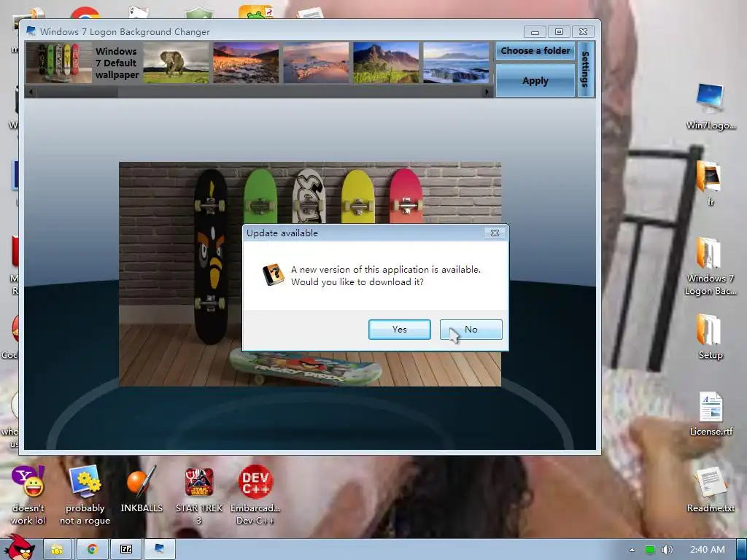Click the 7-Zip taskbar button
Image resolution: width=747 pixels, height=560 pixels.
[x=126, y=550]
